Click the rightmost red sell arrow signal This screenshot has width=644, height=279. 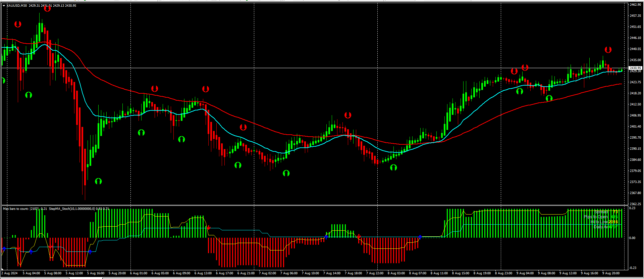(608, 50)
